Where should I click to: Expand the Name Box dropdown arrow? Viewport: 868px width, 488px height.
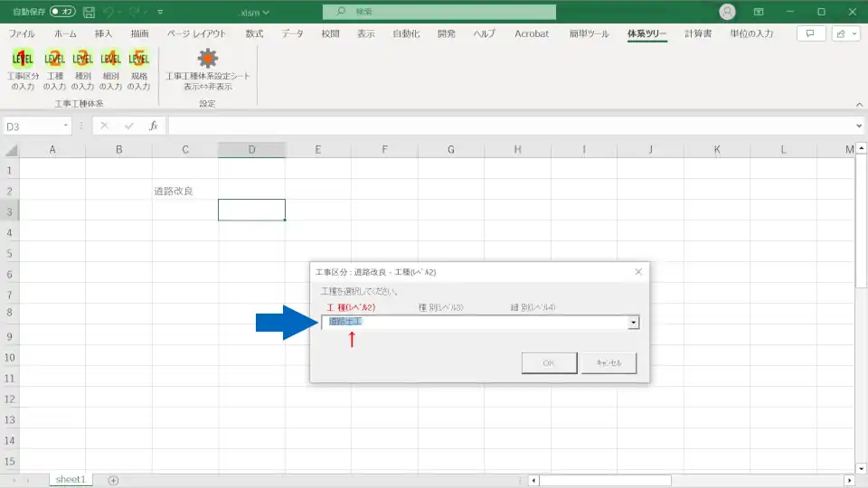tap(66, 127)
